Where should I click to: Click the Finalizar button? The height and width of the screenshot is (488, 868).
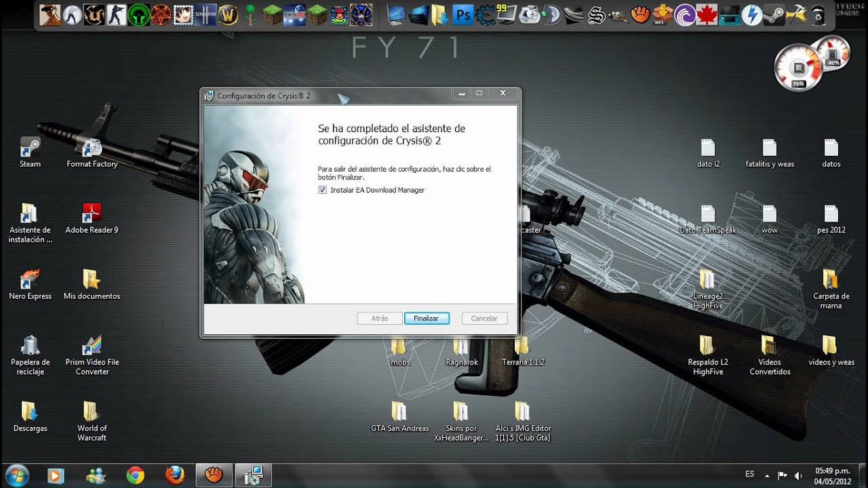click(427, 319)
